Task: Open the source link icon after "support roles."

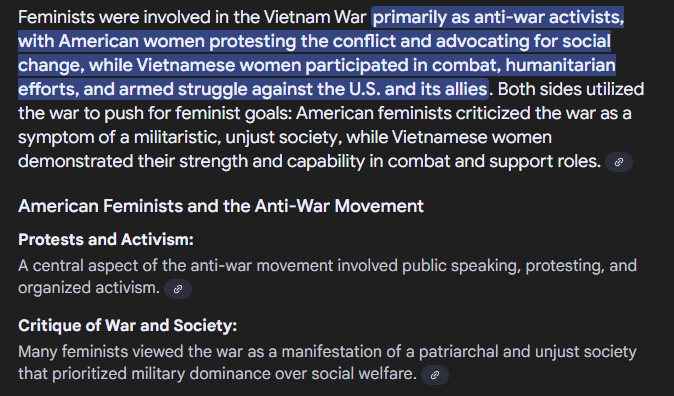Action: [x=619, y=162]
